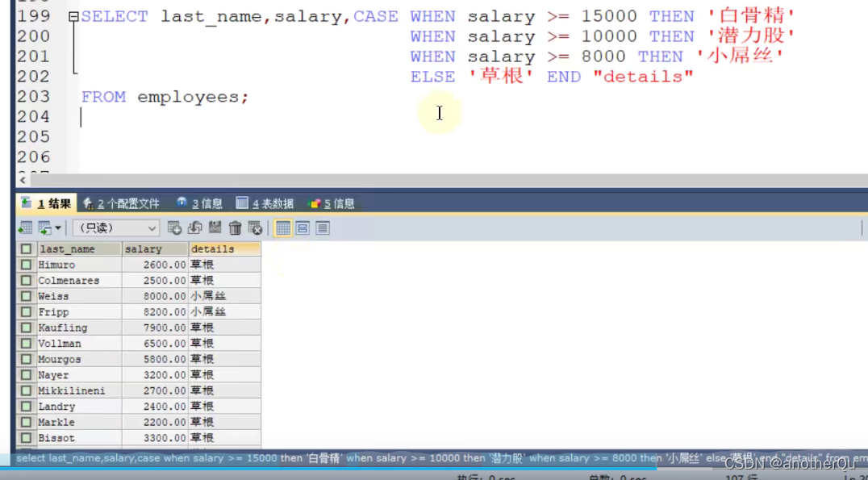The height and width of the screenshot is (480, 868).
Task: Select the 6500.00 salary cell
Action: 156,343
